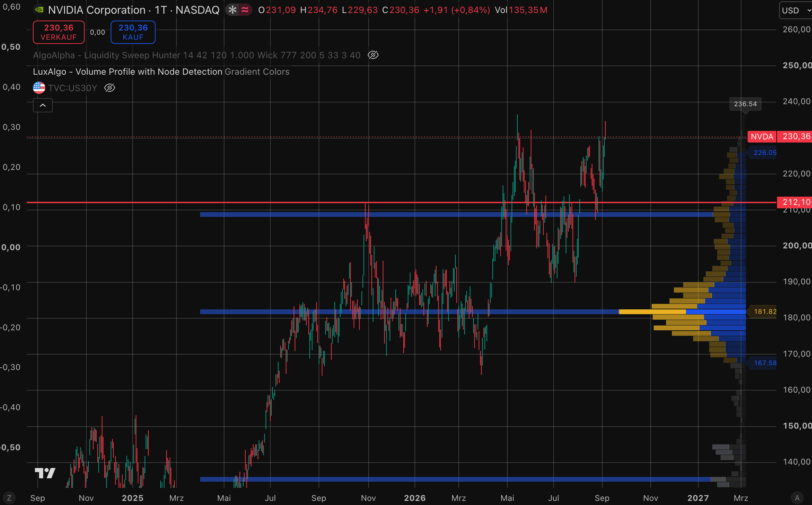Image resolution: width=812 pixels, height=505 pixels.
Task: Collapse the indicator legend with the chevron
Action: pyautogui.click(x=43, y=105)
